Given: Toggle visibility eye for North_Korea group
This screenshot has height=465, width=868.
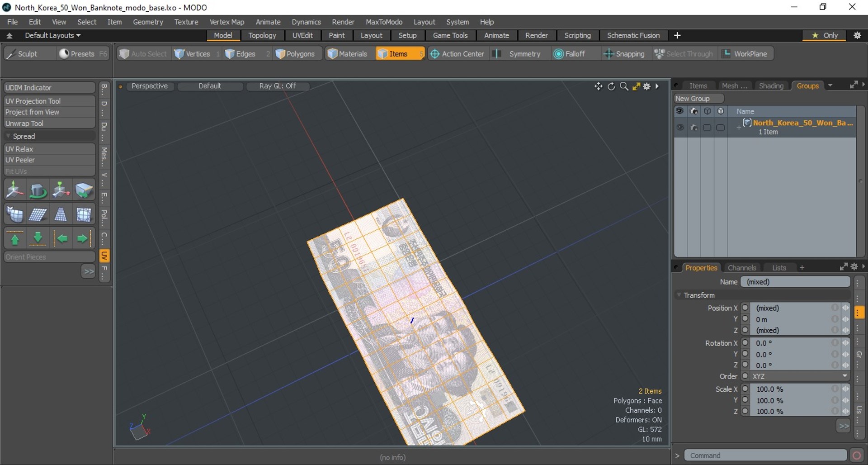Looking at the screenshot, I should 680,128.
